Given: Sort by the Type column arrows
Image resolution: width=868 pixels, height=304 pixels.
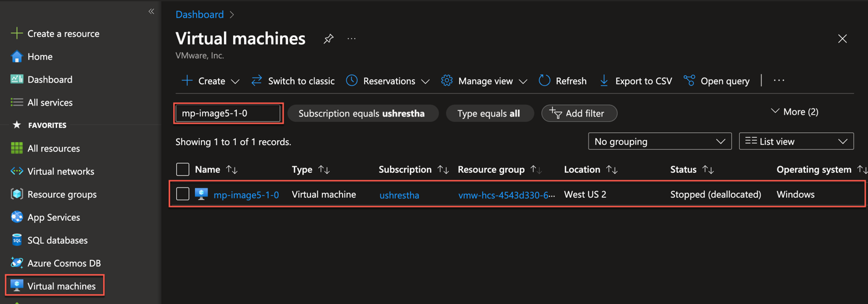Looking at the screenshot, I should (x=324, y=170).
